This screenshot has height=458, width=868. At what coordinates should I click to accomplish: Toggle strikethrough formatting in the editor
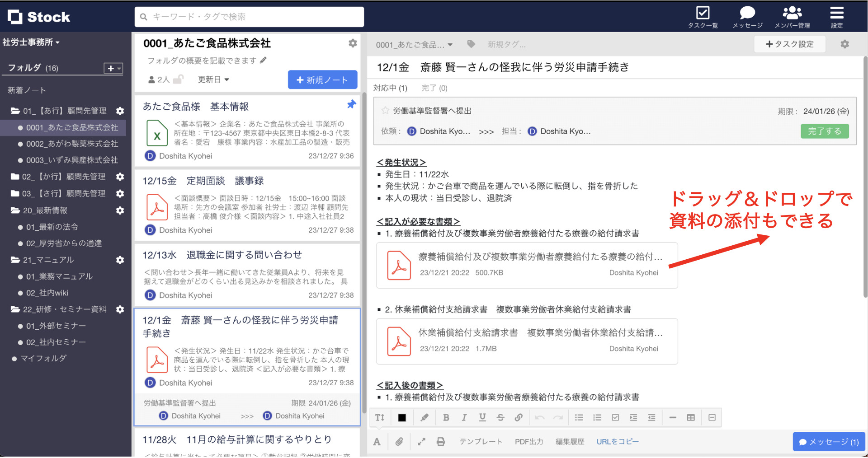pyautogui.click(x=500, y=417)
